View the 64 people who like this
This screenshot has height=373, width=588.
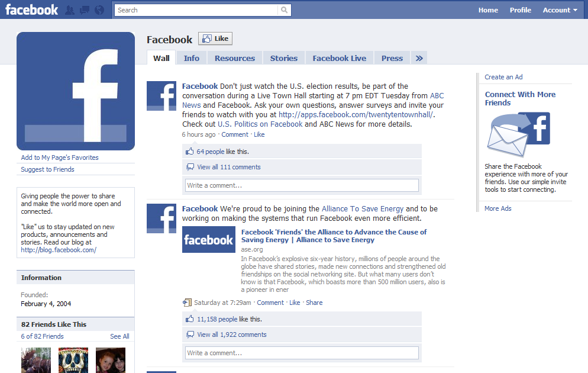pos(211,152)
